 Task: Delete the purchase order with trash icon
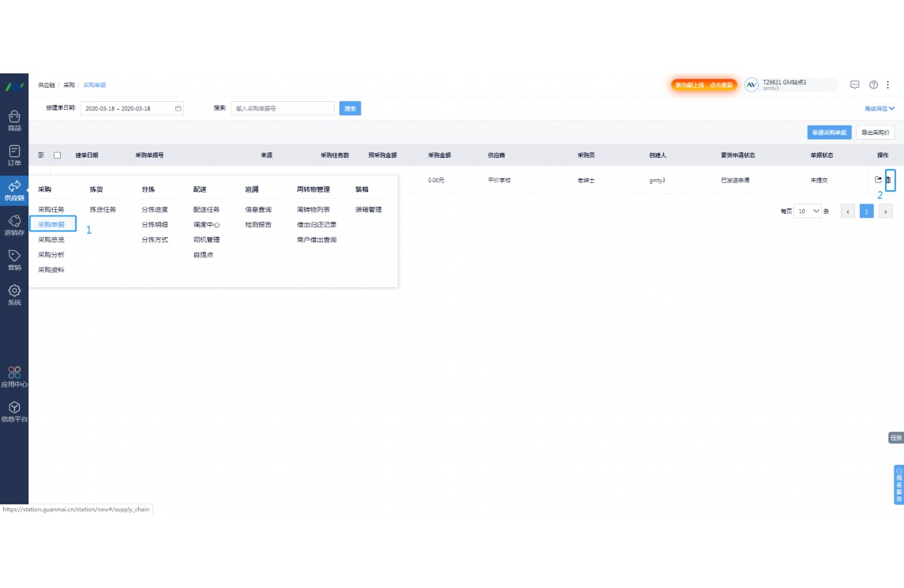[890, 180]
